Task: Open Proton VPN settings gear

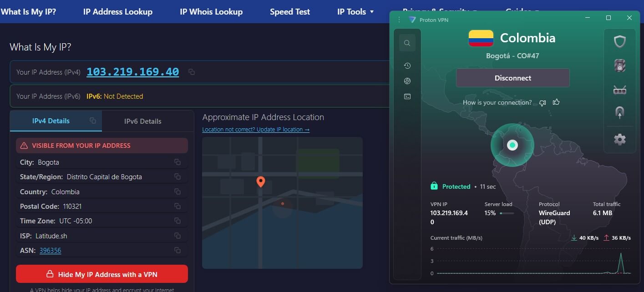Action: pyautogui.click(x=620, y=139)
